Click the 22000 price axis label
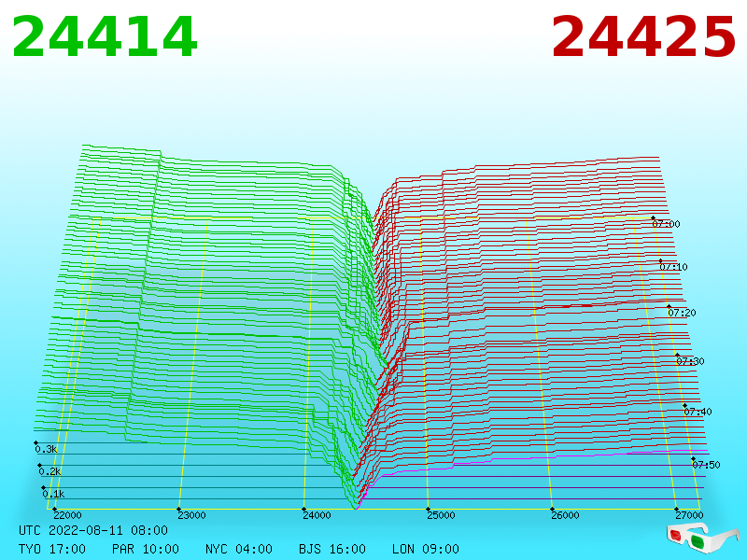The image size is (747, 560). (67, 515)
